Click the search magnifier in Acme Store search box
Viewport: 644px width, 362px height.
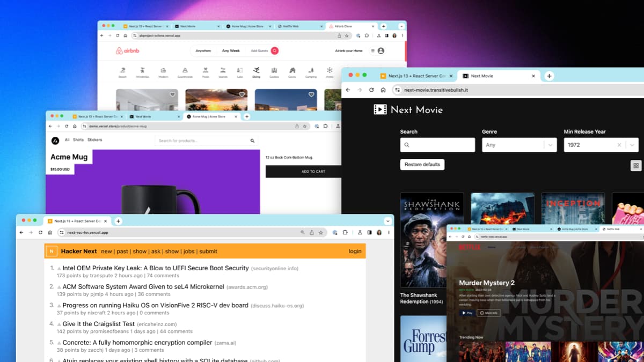tap(252, 141)
